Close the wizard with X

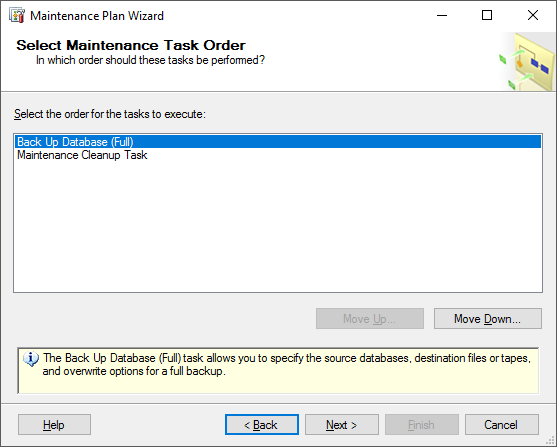click(x=533, y=16)
